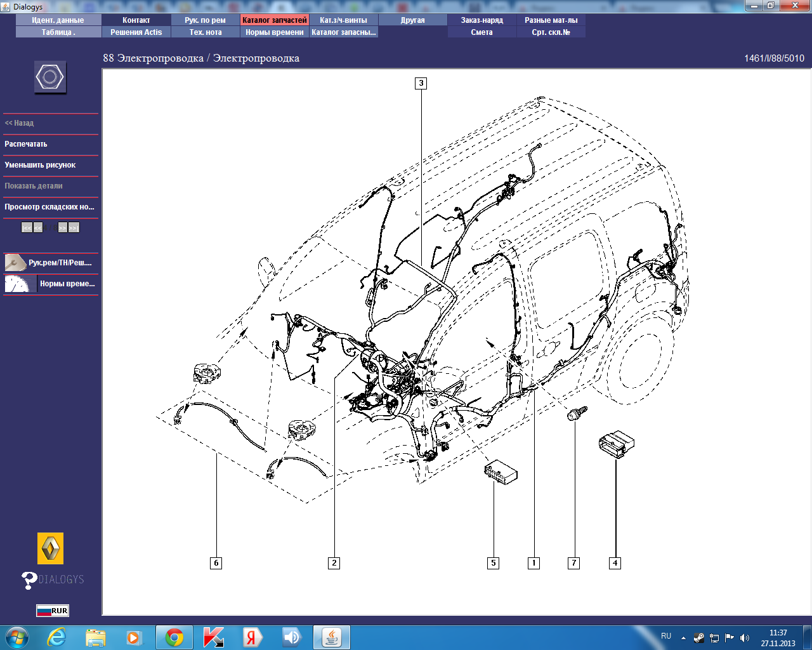Click the speaker application icon in the taskbar

pos(291,637)
